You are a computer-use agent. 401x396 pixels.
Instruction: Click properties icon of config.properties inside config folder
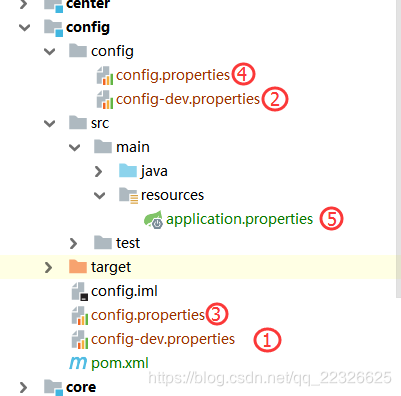[x=105, y=76]
